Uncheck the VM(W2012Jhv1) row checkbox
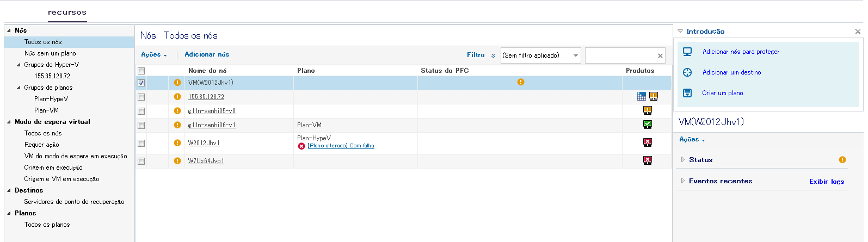This screenshot has width=868, height=242. tap(141, 83)
